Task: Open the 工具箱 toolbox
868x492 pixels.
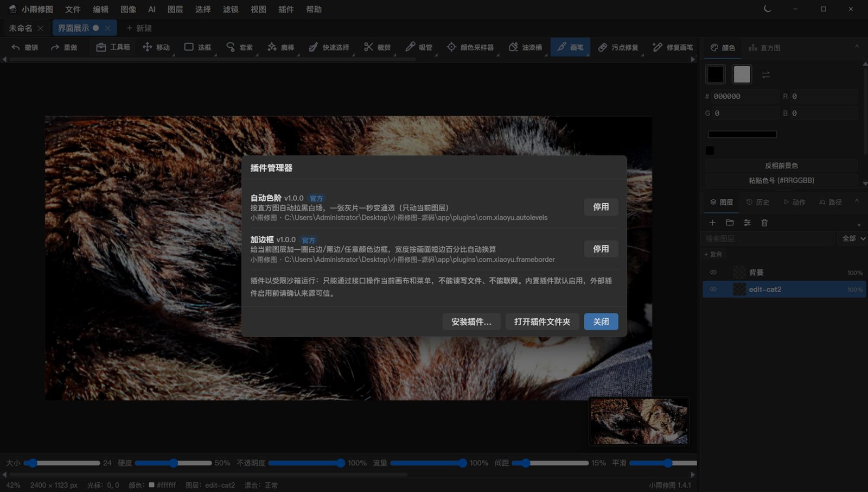Action: pyautogui.click(x=113, y=47)
